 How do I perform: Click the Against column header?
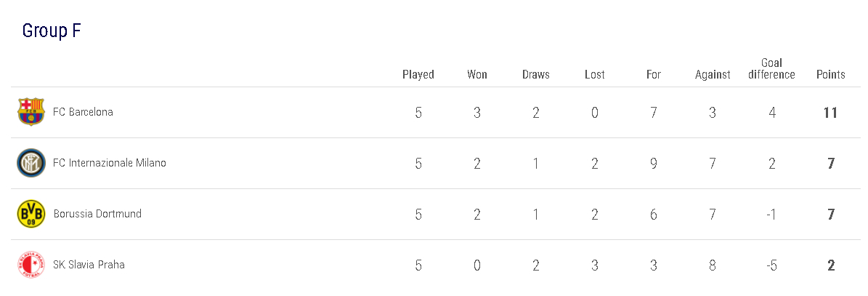[713, 74]
